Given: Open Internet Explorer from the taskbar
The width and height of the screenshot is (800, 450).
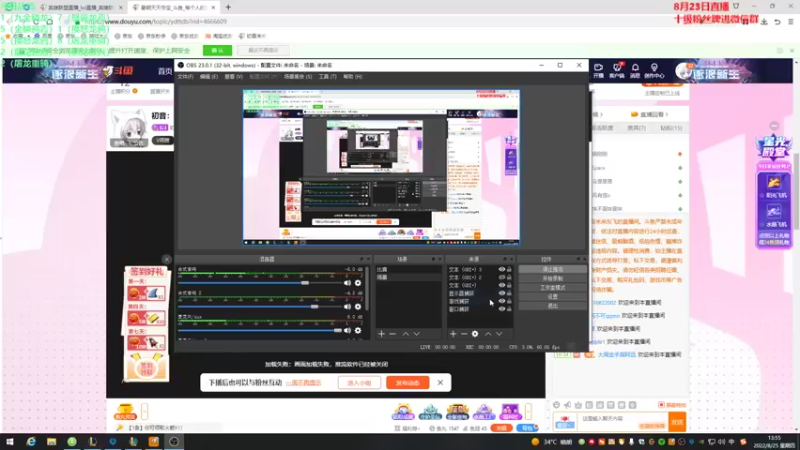Looking at the screenshot, I should point(31,442).
